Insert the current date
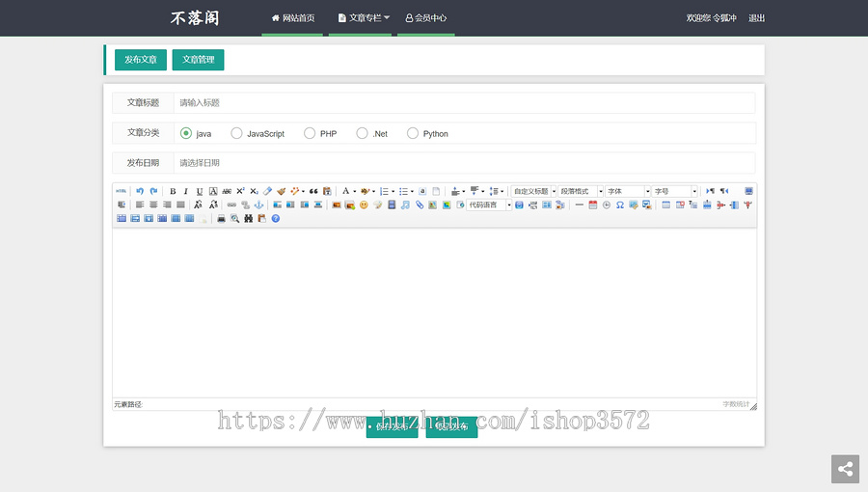868x492 pixels. (x=593, y=205)
